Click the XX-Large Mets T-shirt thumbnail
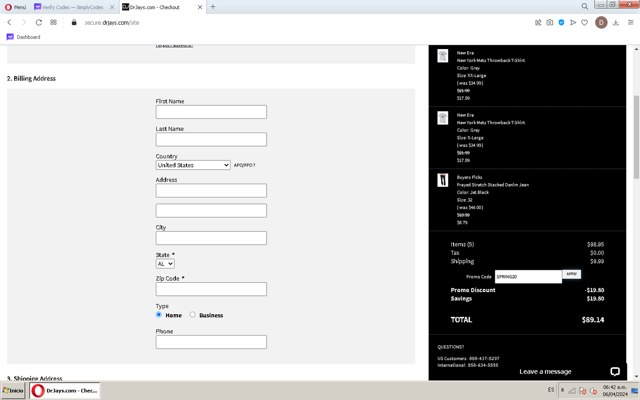 tap(442, 56)
